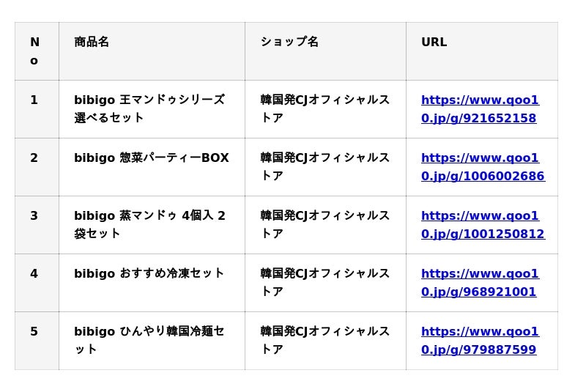The height and width of the screenshot is (392, 586).
Task: Click shop name cell in row 5
Action: [324, 340]
